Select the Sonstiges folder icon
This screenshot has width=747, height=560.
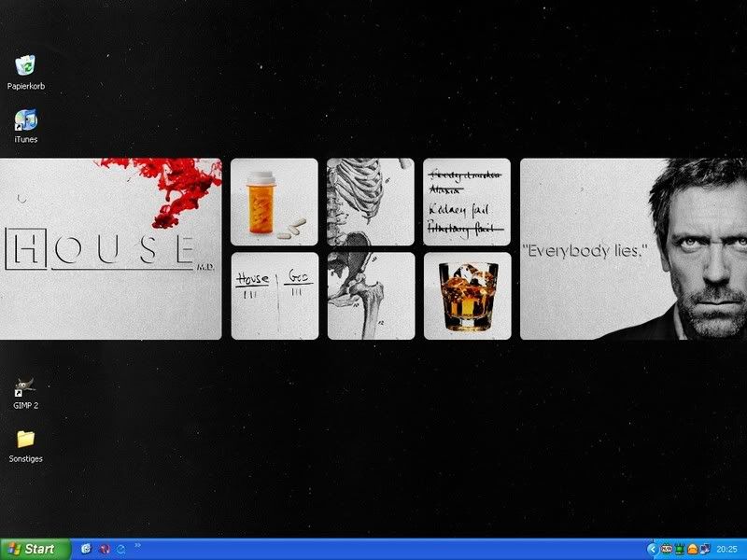coord(26,439)
